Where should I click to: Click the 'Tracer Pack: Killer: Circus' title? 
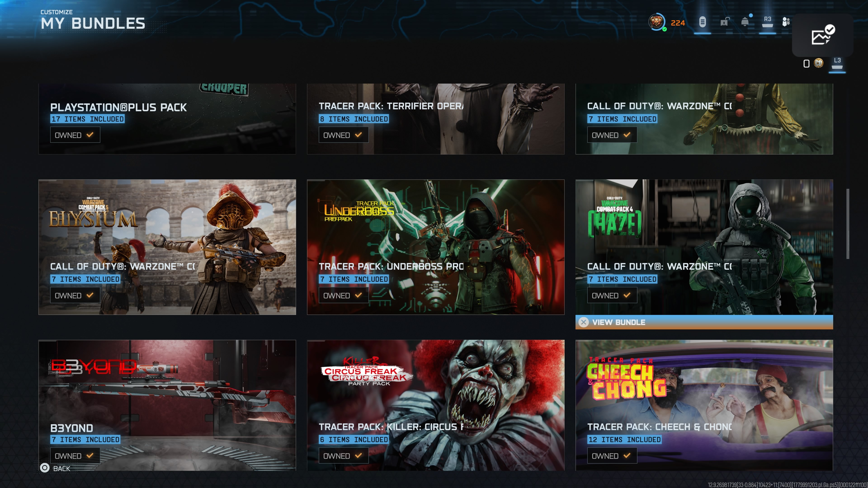(x=391, y=427)
